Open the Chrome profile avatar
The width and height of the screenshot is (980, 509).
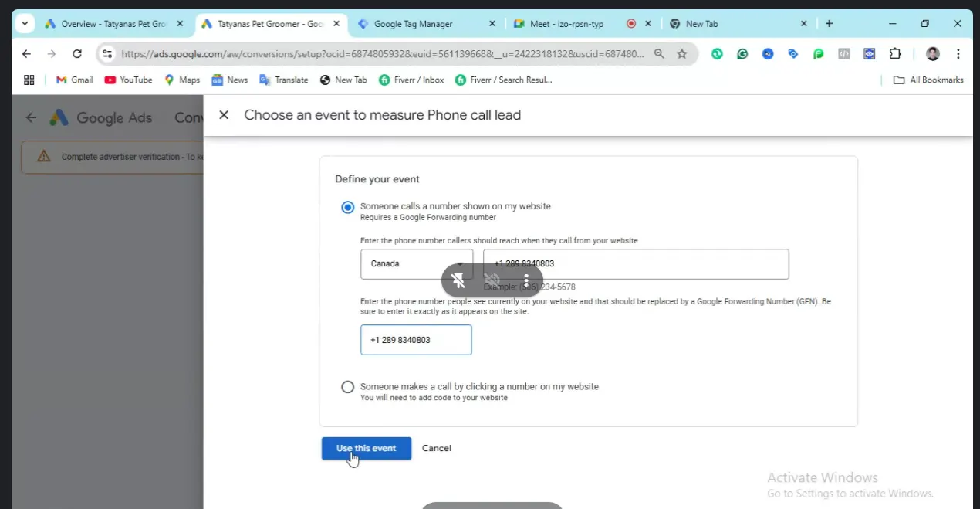(x=933, y=54)
